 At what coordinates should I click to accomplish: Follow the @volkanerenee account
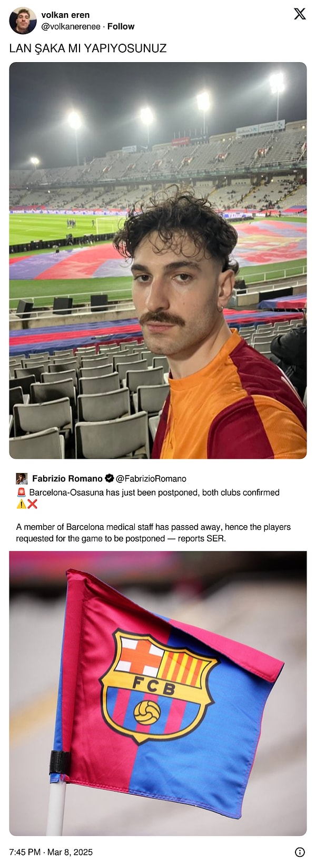(x=121, y=26)
